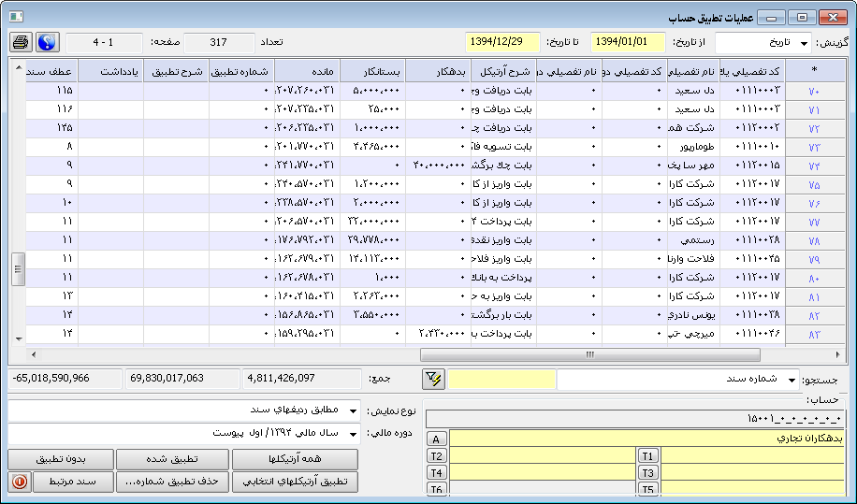This screenshot has width=857, height=504.
Task: Click the تطبیق شده button
Action: pyautogui.click(x=175, y=459)
